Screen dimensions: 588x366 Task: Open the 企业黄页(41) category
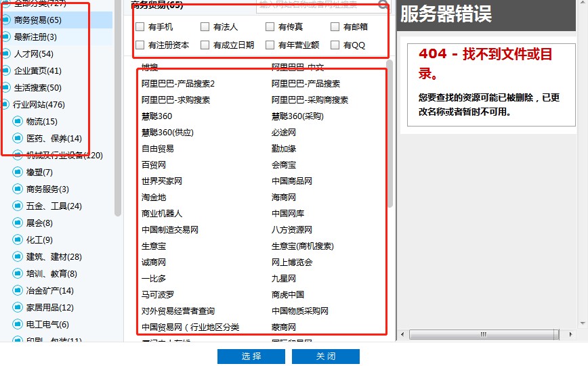coord(37,70)
